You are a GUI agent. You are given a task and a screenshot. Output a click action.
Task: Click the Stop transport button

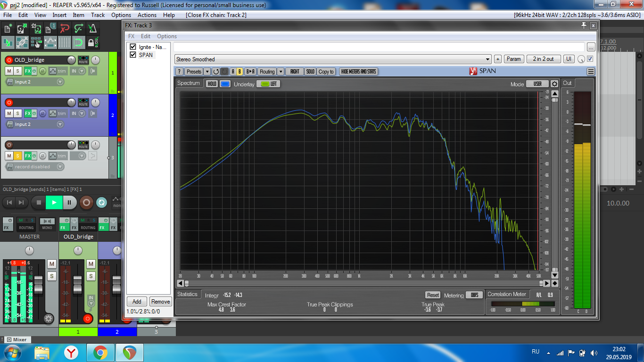39,203
